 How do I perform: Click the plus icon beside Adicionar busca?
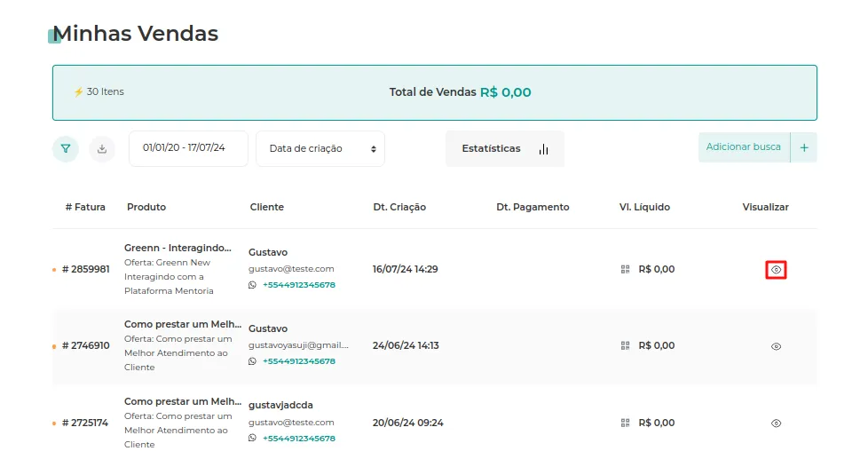(804, 147)
